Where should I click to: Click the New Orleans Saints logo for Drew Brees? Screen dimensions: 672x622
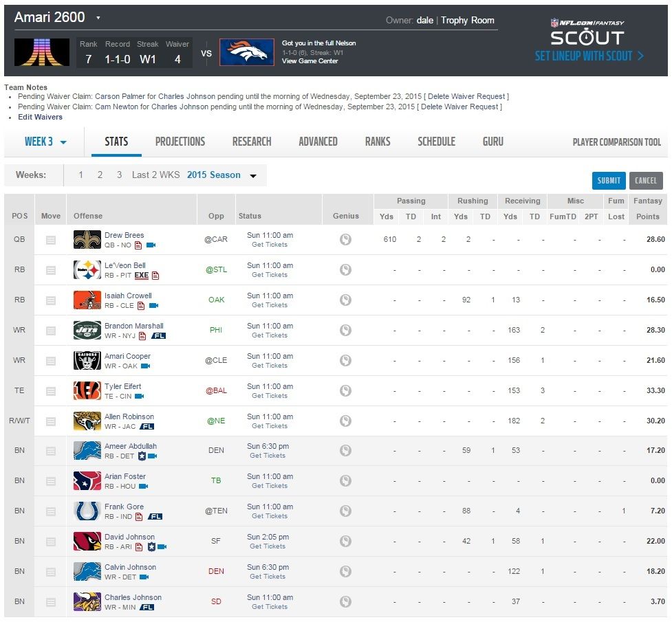click(x=87, y=239)
